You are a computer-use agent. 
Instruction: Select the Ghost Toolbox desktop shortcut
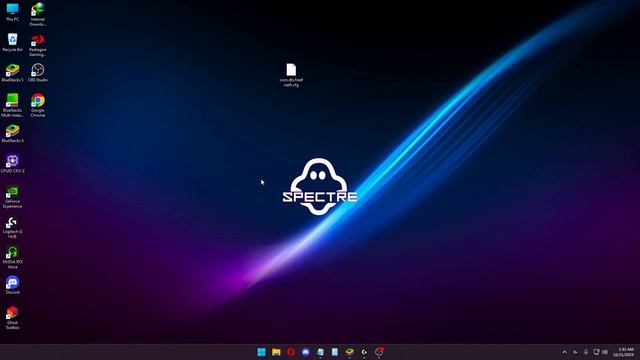click(x=12, y=318)
